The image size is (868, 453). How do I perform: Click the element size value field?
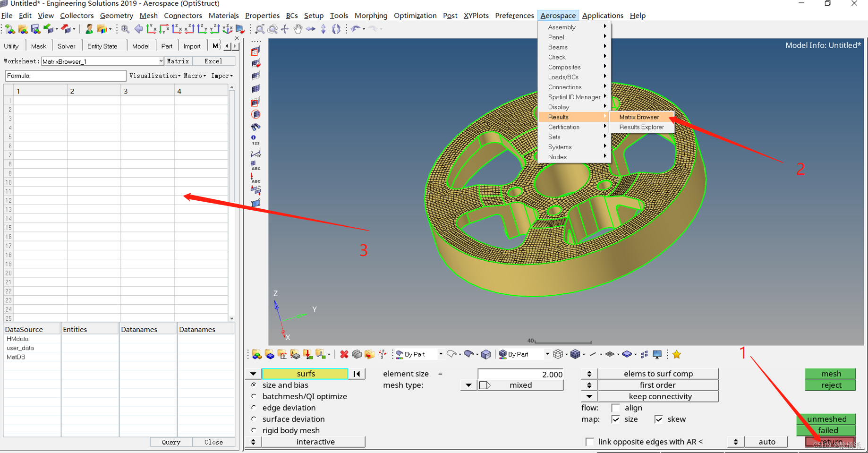pos(520,374)
